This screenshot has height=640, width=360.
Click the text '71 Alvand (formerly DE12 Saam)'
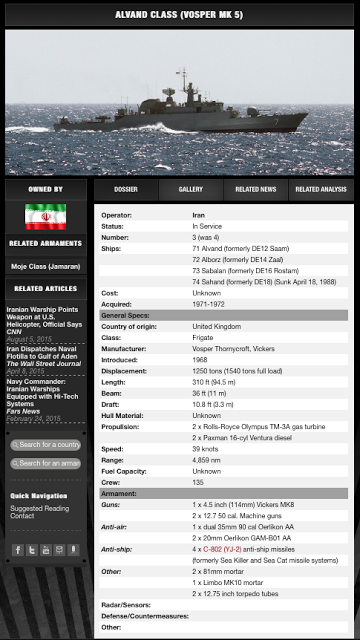pos(240,249)
